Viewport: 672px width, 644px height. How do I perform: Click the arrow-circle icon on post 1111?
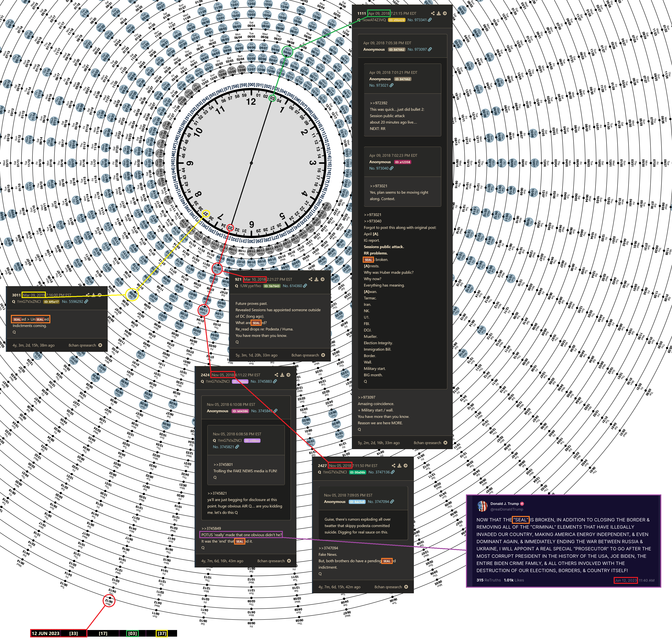(445, 13)
